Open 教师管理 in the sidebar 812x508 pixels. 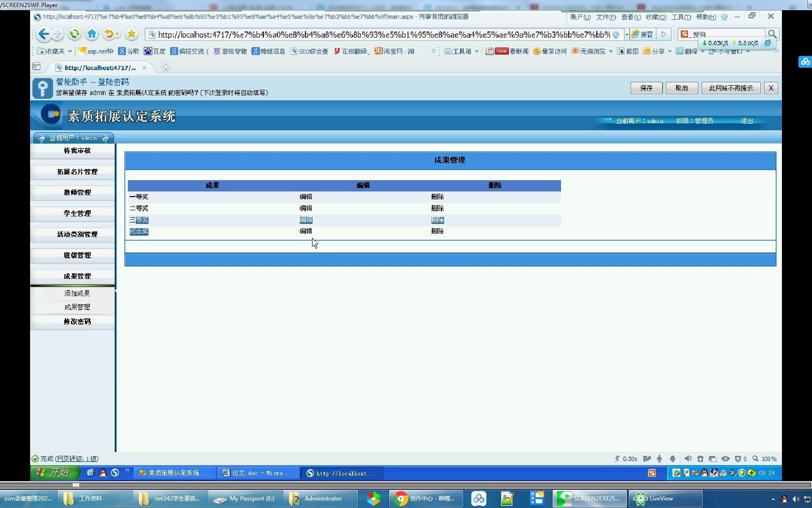tap(77, 192)
